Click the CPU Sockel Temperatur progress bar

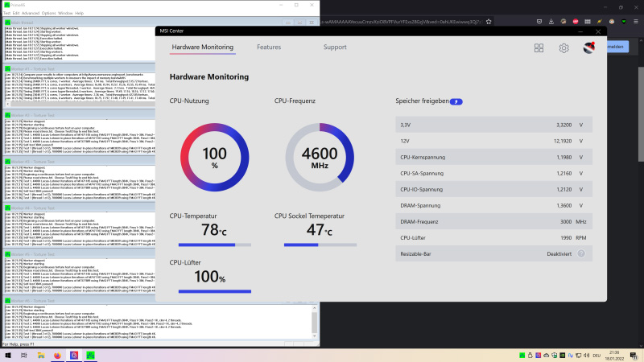point(320,245)
